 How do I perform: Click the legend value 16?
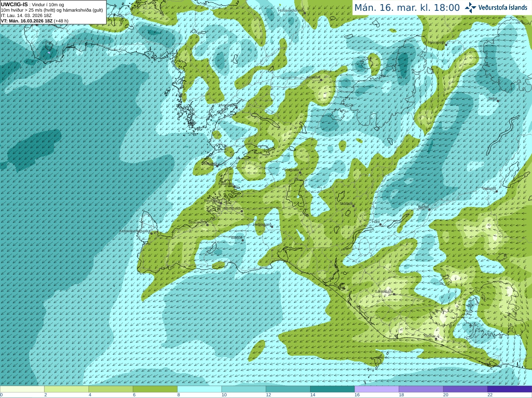[x=357, y=395]
